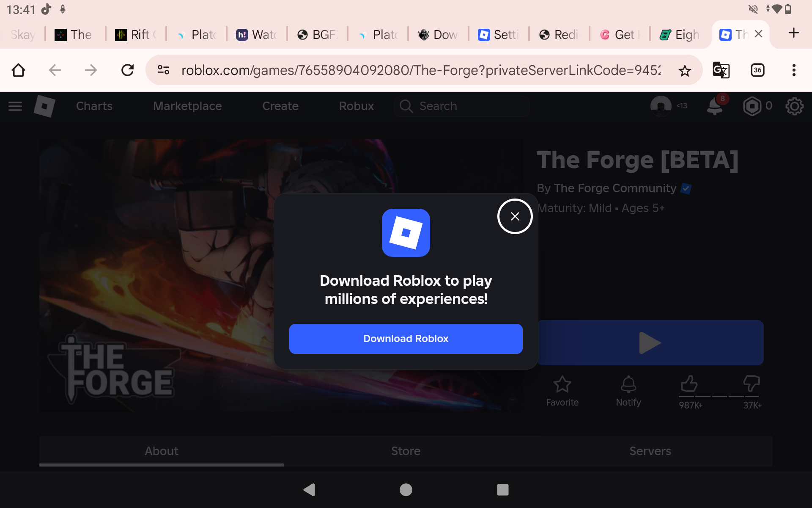Open the user avatar profile
The image size is (812, 508).
coord(661,106)
